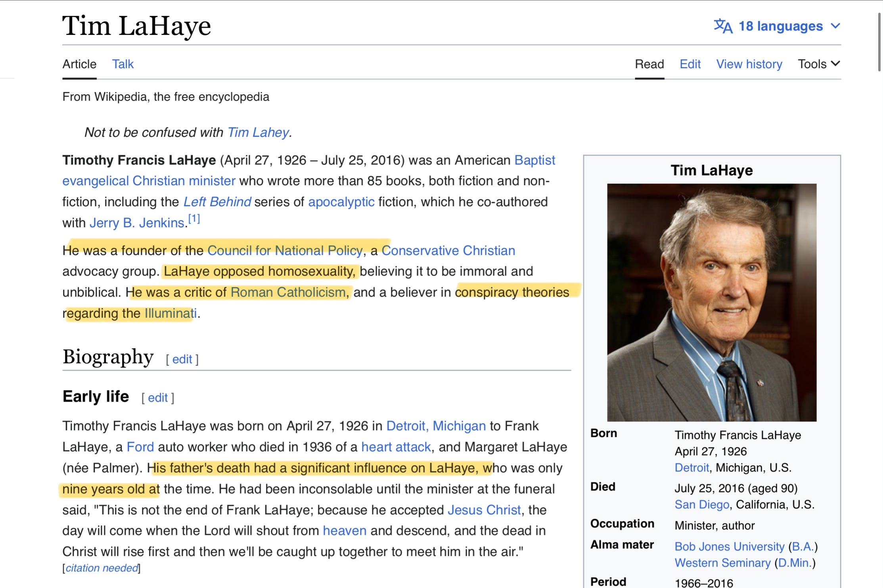Screen dimensions: 883x588
Task: Click the Died label in the infobox
Action: [x=603, y=487]
